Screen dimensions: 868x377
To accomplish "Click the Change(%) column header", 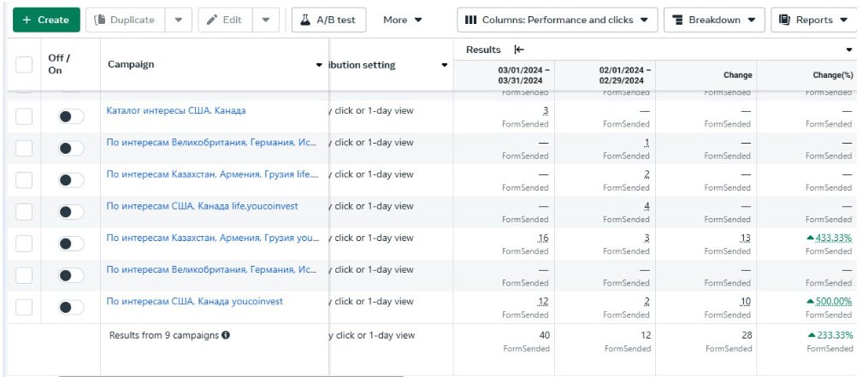I will click(x=830, y=75).
